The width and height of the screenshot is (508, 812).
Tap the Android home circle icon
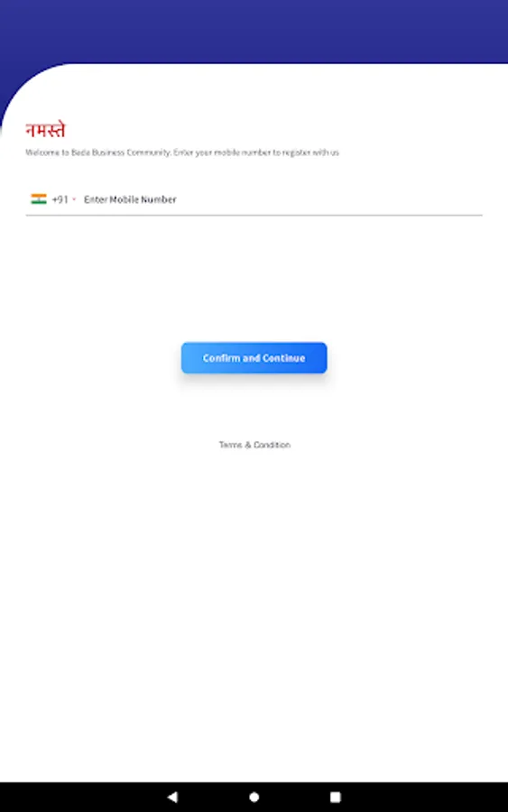pos(254,797)
